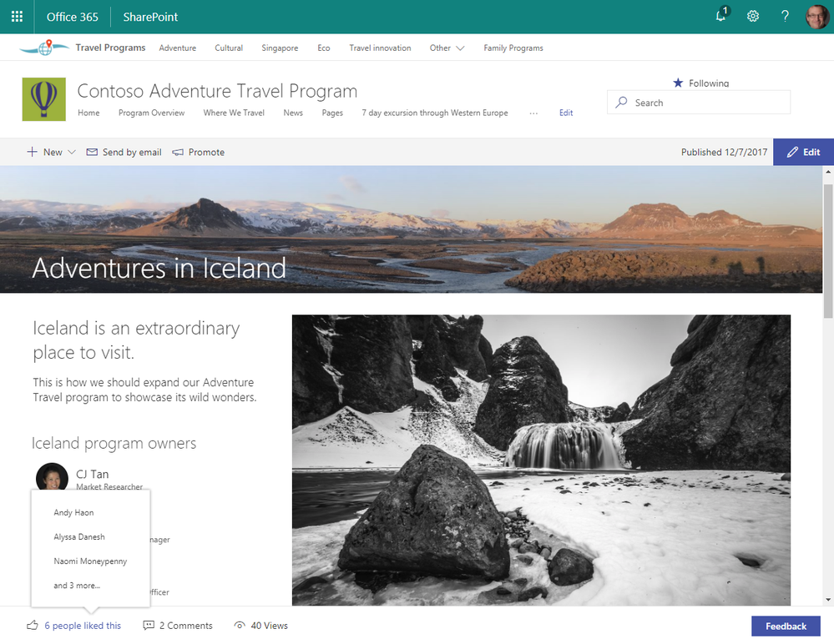The width and height of the screenshot is (834, 644).
Task: Click the Feedback button
Action: pyautogui.click(x=786, y=626)
